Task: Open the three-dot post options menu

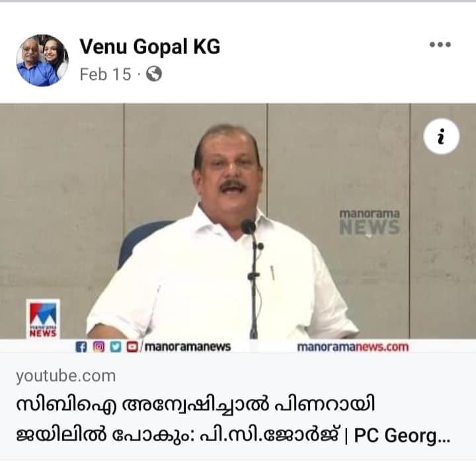Action: tap(440, 45)
